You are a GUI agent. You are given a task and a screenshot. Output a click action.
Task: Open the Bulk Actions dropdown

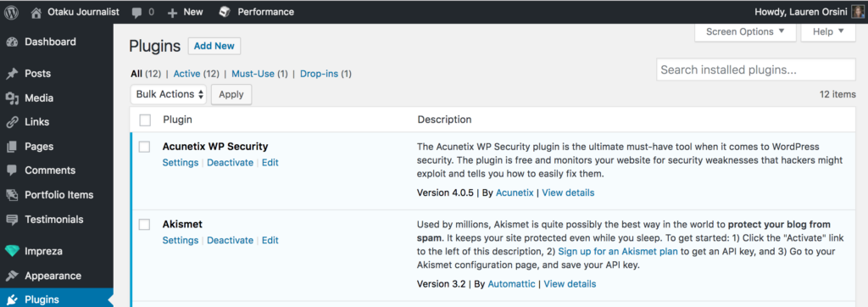tap(169, 94)
